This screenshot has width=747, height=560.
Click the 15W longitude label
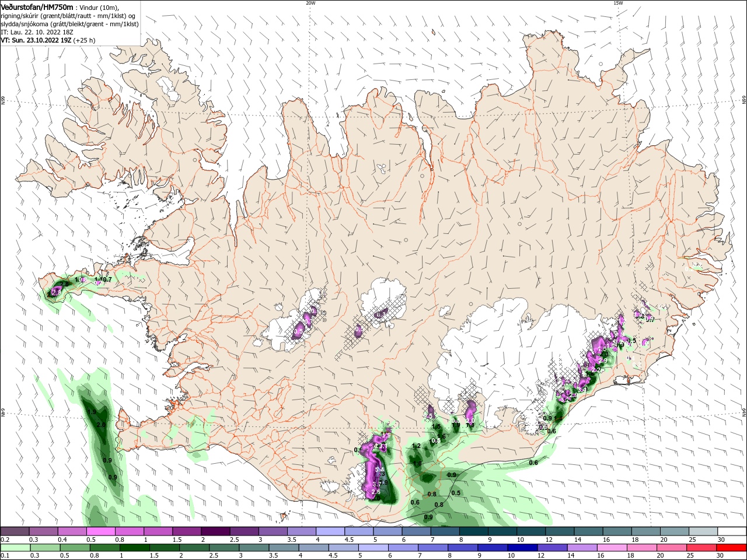618,3
